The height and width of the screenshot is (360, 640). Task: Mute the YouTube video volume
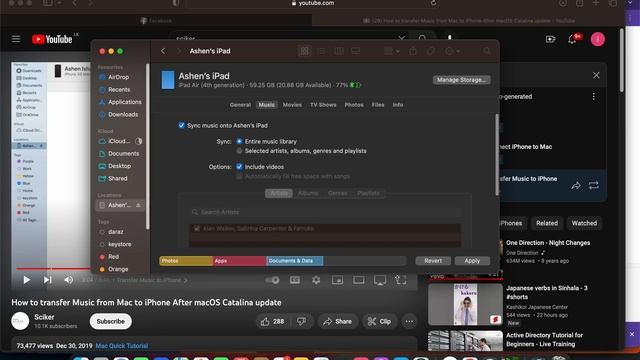(69, 280)
